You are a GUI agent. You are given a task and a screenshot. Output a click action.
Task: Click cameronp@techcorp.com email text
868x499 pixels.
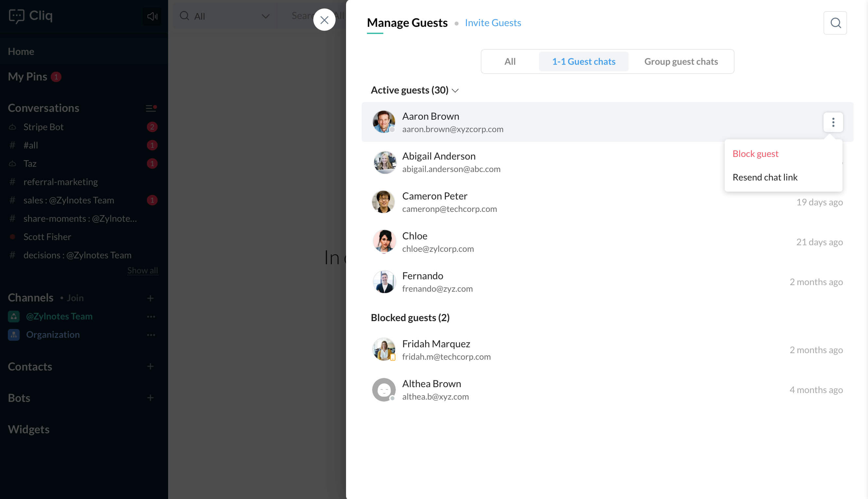449,209
